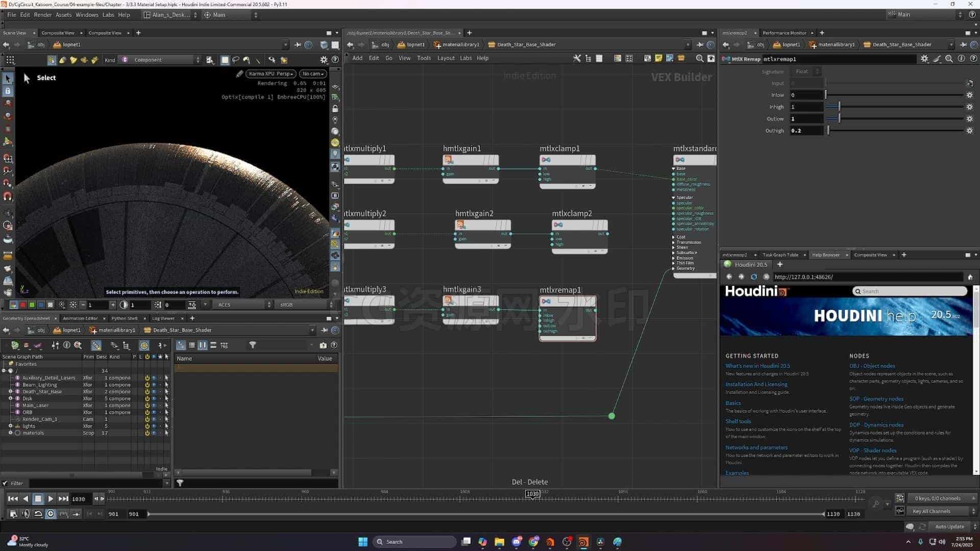
Task: Toggle the Filter checkbox in scene graph
Action: [x=5, y=483]
